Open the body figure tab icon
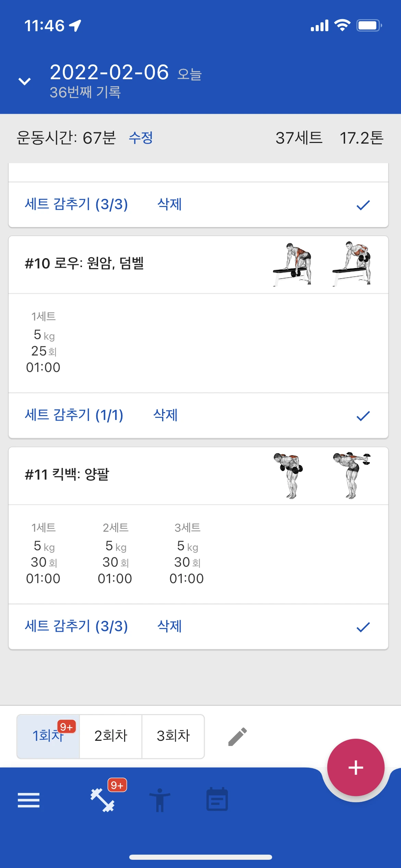The width and height of the screenshot is (401, 868). tap(160, 800)
